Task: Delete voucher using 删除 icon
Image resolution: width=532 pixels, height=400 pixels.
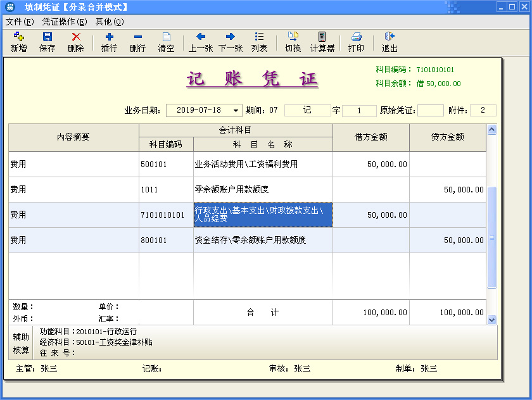Action: (76, 42)
